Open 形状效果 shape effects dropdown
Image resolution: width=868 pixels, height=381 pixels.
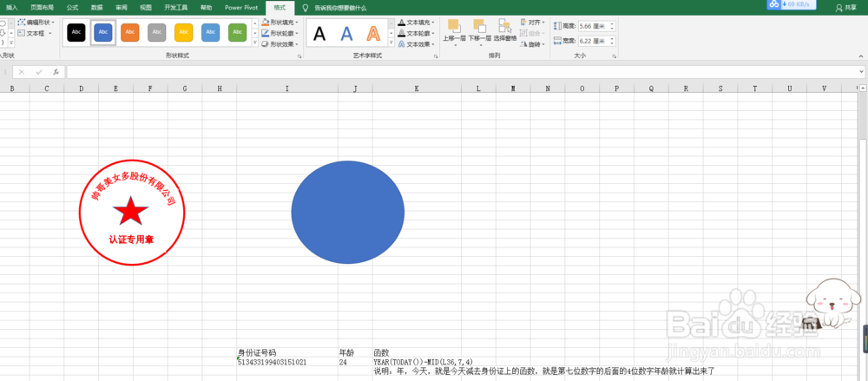point(280,43)
